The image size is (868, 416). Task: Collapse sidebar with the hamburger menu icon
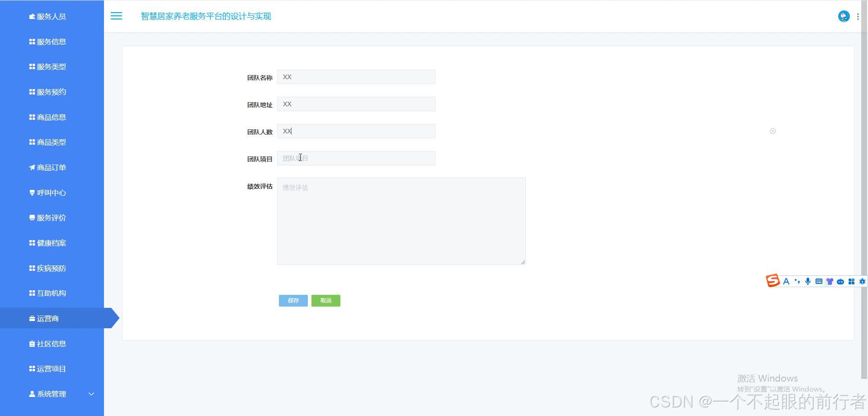point(116,16)
